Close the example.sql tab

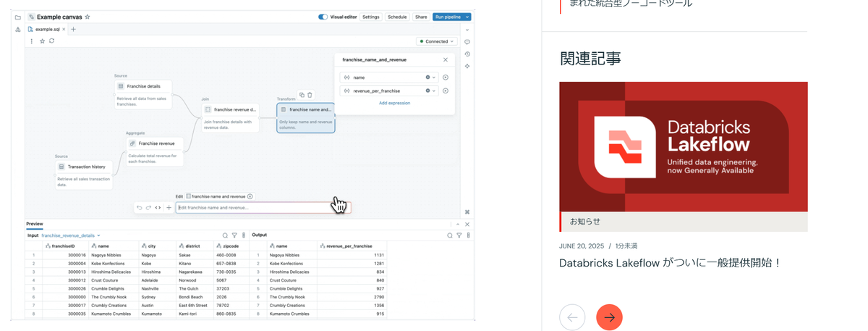(64, 30)
